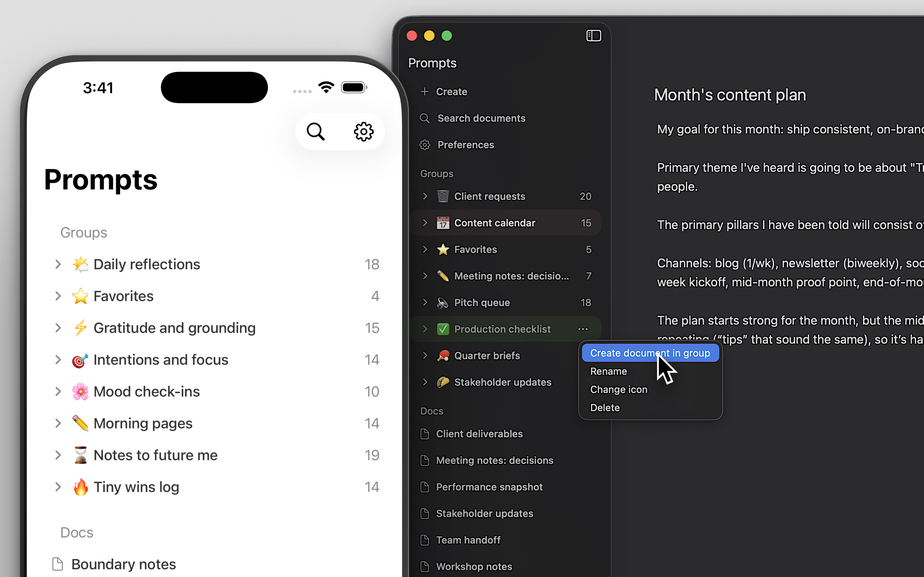The height and width of the screenshot is (577, 924).
Task: Choose Change icon from the context menu
Action: click(618, 389)
